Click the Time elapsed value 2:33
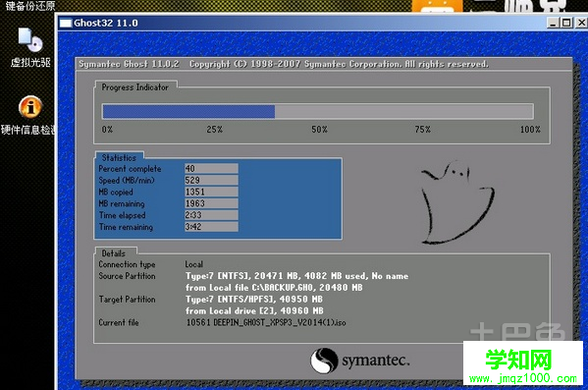Image resolution: width=588 pixels, height=390 pixels. point(211,215)
